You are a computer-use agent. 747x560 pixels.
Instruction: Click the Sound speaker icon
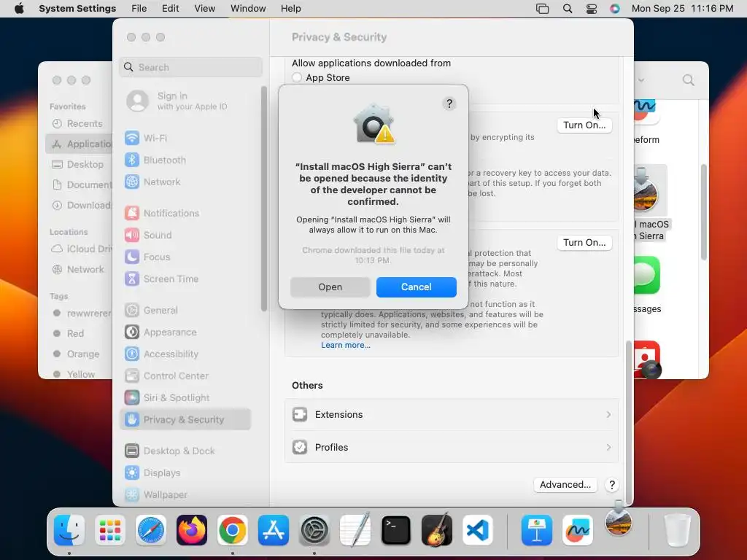132,236
